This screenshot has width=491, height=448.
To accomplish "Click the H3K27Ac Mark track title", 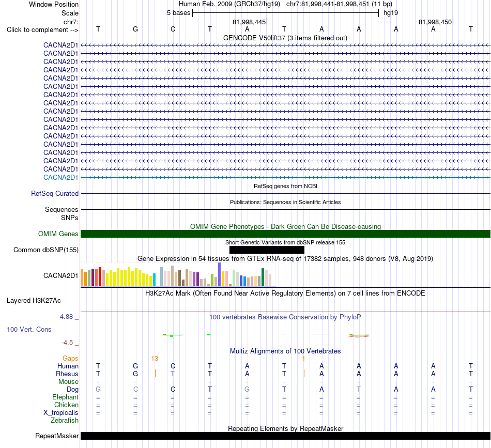I will pos(285,293).
